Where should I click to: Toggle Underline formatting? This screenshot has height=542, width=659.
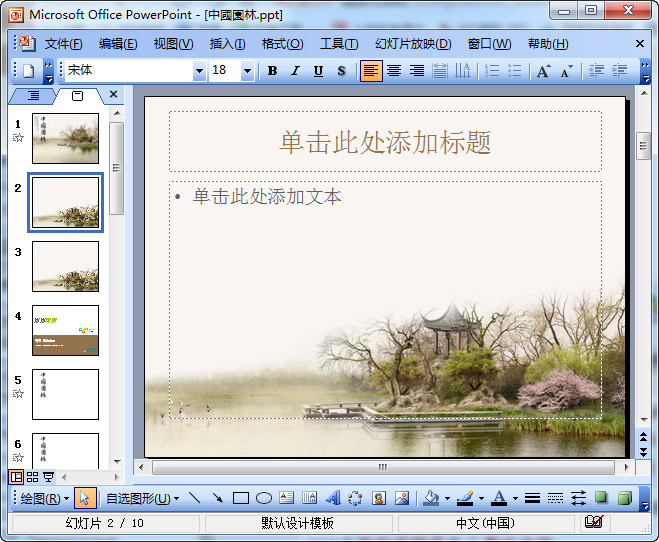point(319,71)
